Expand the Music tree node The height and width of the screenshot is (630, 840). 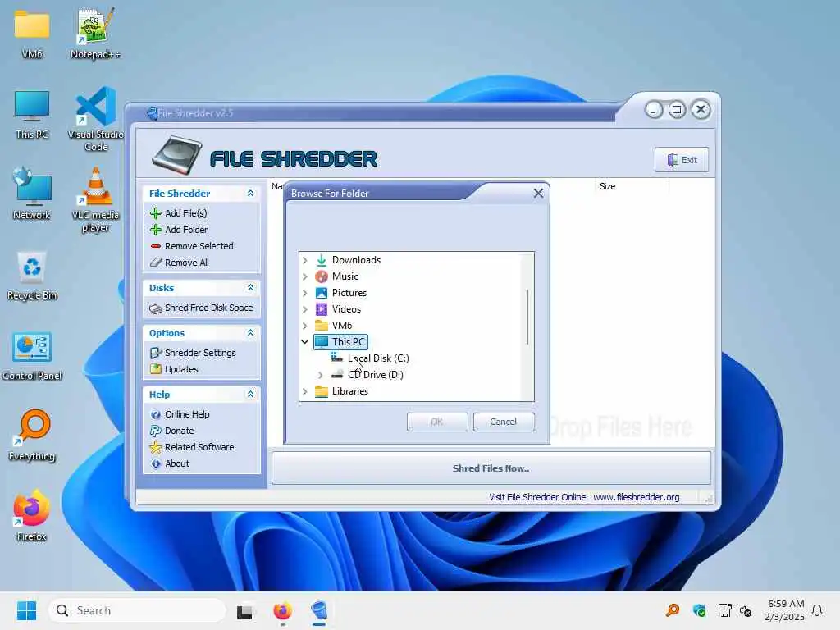point(305,276)
